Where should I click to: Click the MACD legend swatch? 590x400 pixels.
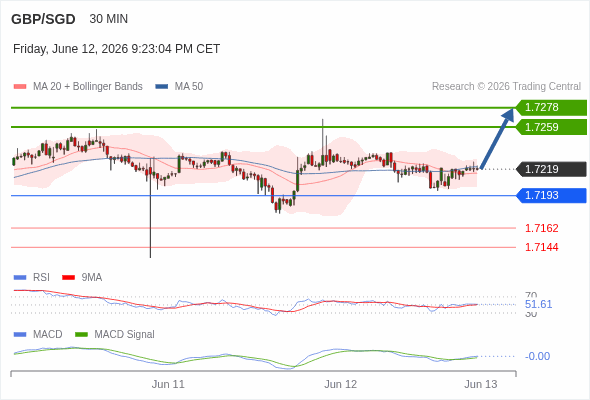(20, 335)
